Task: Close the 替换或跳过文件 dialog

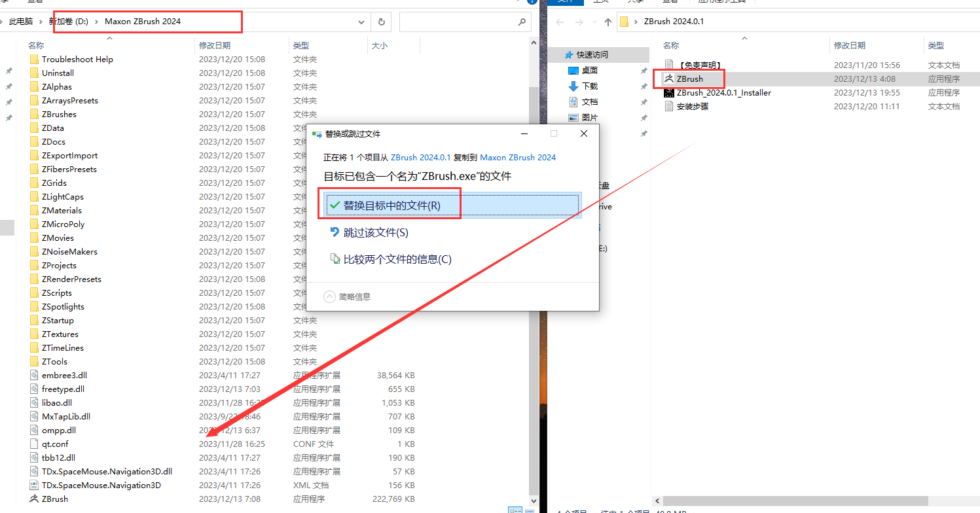Action: pyautogui.click(x=584, y=133)
